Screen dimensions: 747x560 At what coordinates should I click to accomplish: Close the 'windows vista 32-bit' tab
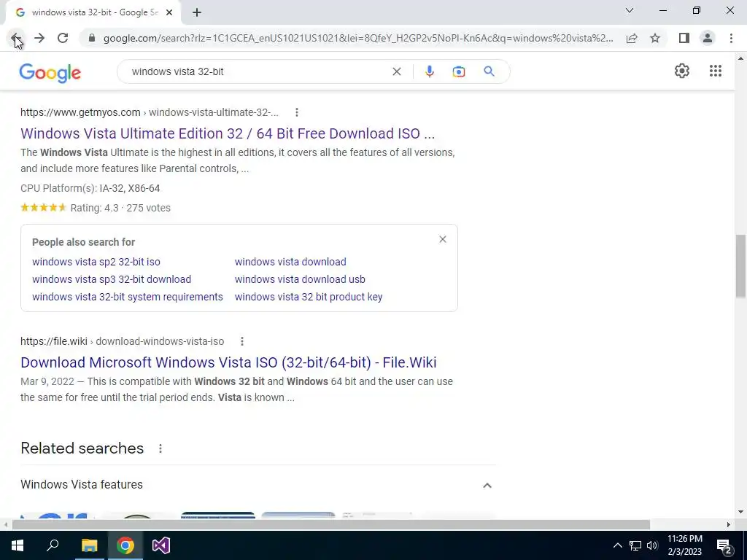click(x=169, y=13)
